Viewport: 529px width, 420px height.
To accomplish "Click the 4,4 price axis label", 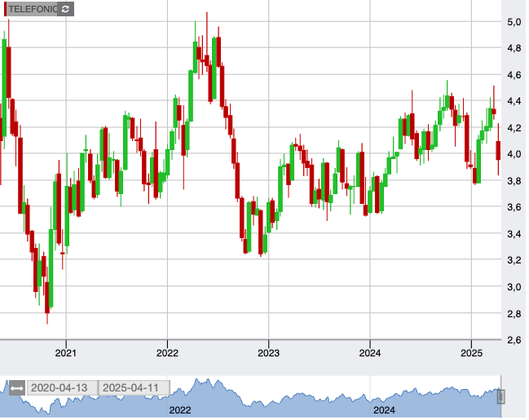I will coord(514,101).
